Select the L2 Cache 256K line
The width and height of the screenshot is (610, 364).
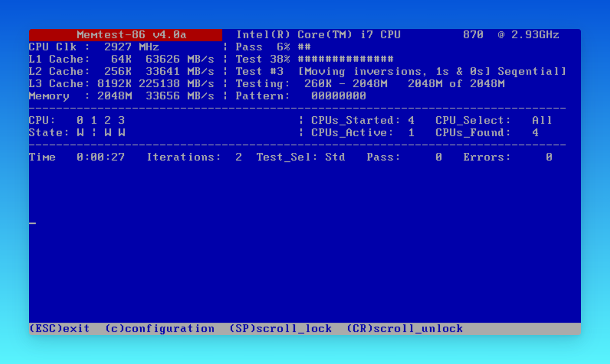(x=121, y=72)
